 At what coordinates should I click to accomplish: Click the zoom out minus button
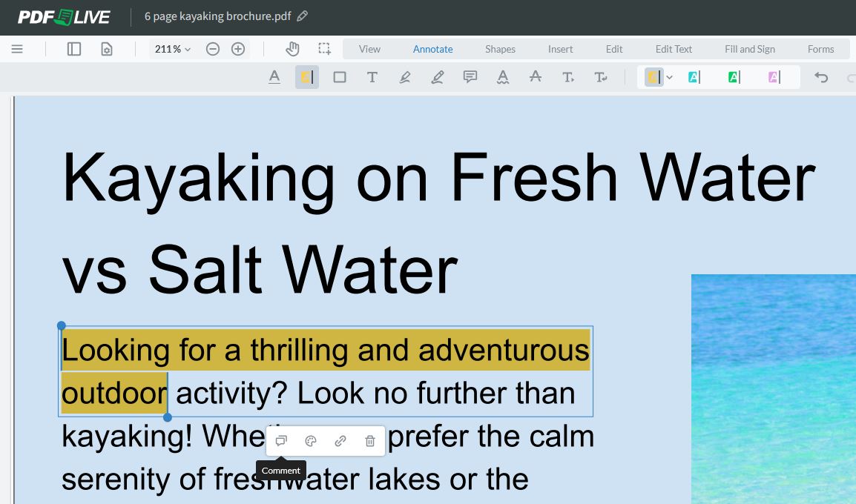213,49
